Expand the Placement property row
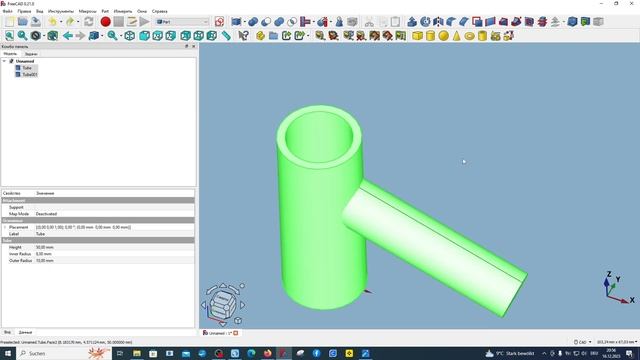640x360 pixels. coord(5,227)
